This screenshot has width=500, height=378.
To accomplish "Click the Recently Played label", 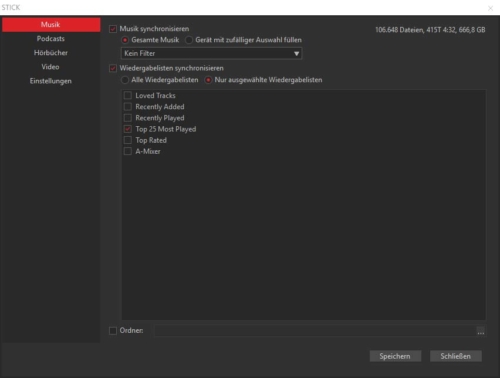I will pos(160,118).
